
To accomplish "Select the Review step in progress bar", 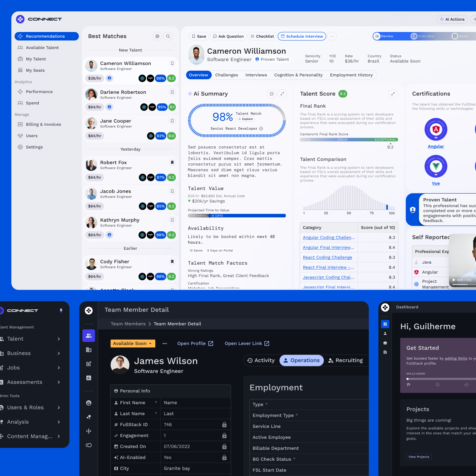I will (x=384, y=36).
